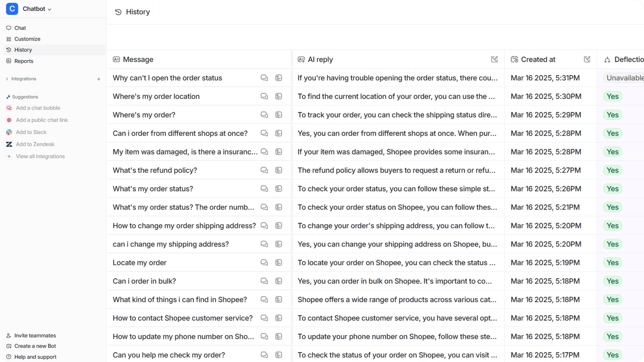Viewport: 644px width, 362px height.
Task: Open the Customize section
Action: 27,39
